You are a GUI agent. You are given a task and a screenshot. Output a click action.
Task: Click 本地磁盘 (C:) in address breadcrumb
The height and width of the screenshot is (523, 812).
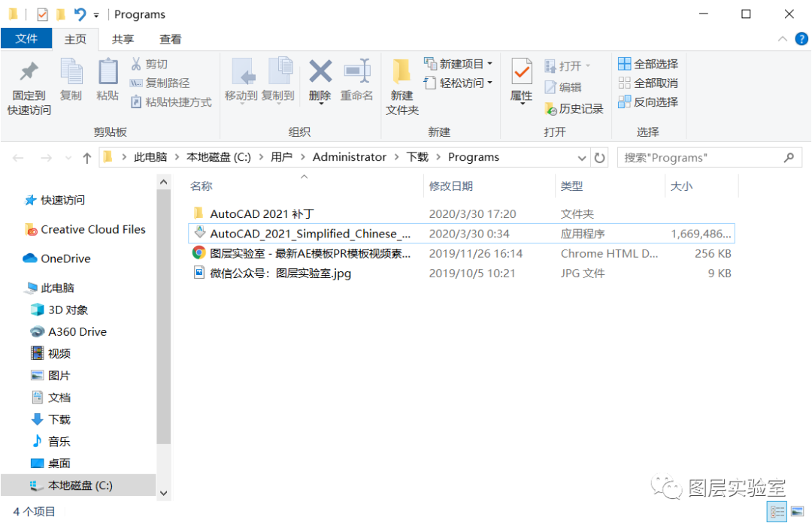219,157
